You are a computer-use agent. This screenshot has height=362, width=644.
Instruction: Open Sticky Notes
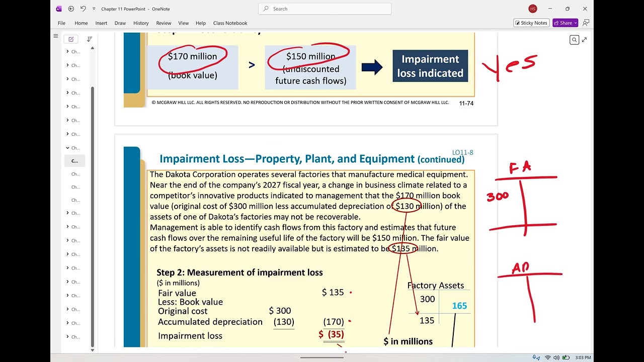point(531,23)
